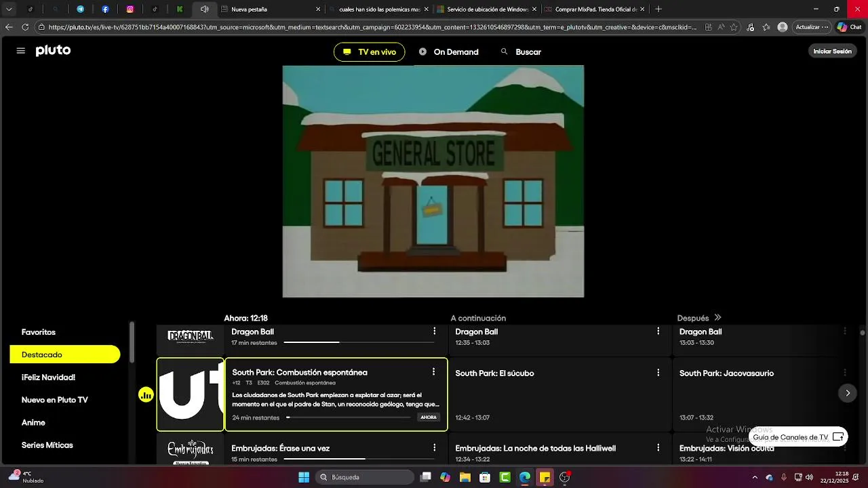Select the TV en vivo tab
The width and height of the screenshot is (868, 488).
point(370,52)
